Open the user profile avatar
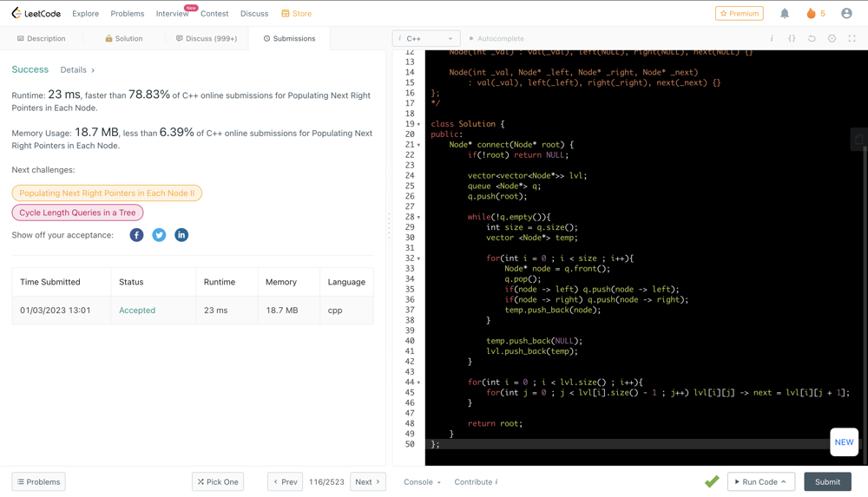The image size is (868, 497). 846,13
